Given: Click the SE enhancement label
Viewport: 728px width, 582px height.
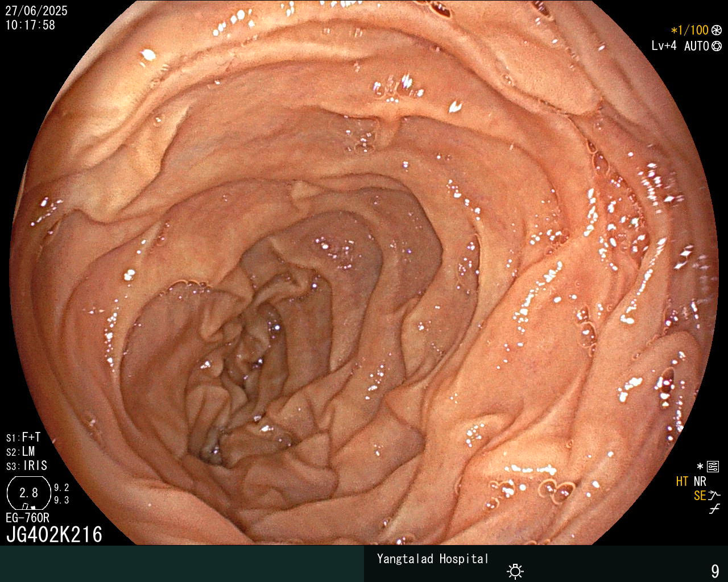Looking at the screenshot, I should pos(700,496).
